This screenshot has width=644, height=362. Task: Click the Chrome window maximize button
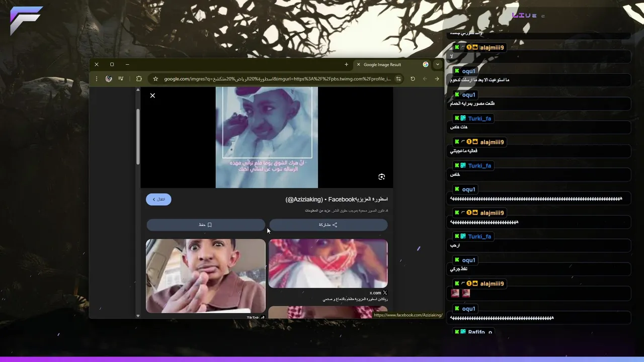(x=112, y=64)
